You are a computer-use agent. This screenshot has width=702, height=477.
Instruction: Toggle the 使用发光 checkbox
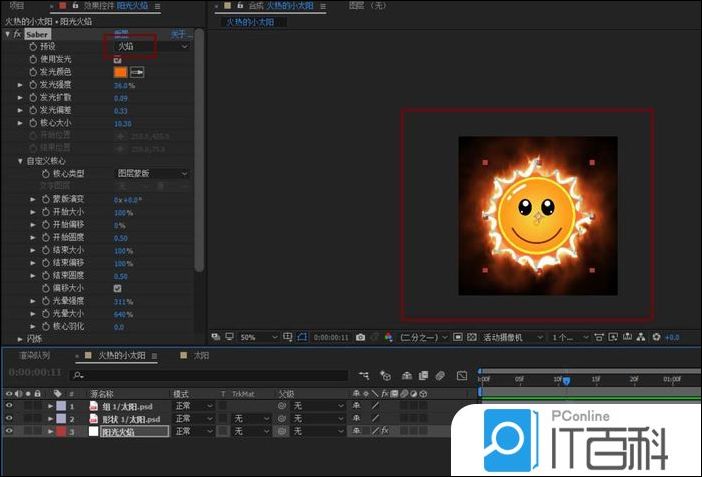click(x=118, y=60)
